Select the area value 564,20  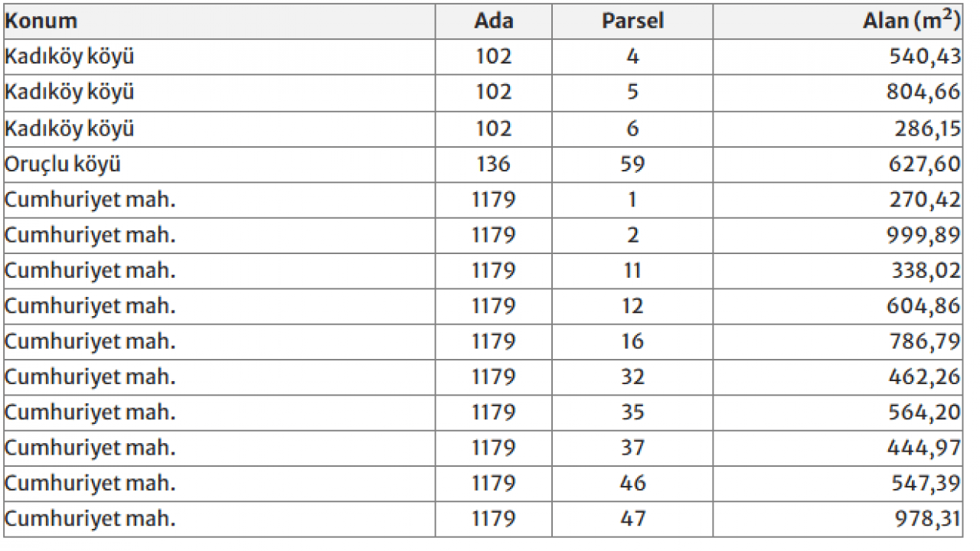pos(925,412)
